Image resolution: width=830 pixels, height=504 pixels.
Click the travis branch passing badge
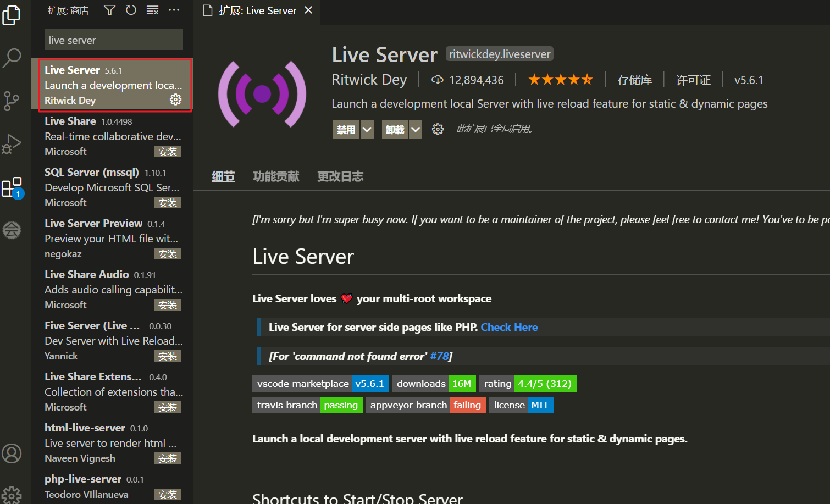307,405
